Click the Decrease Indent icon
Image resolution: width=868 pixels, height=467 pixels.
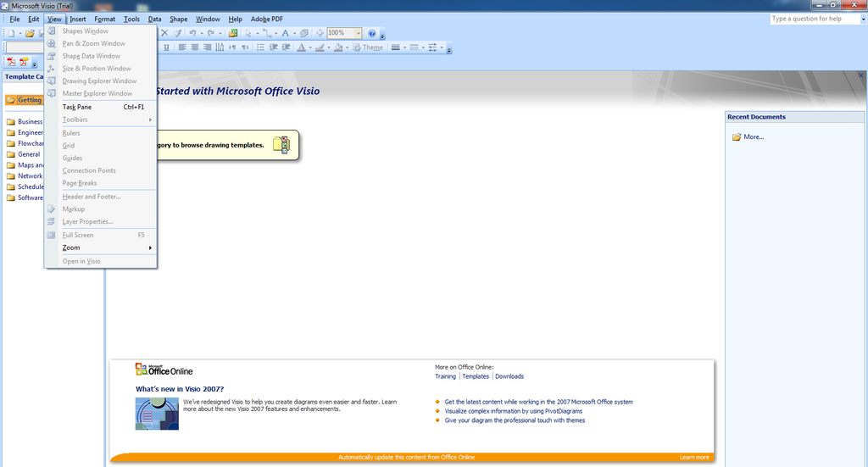tap(273, 47)
